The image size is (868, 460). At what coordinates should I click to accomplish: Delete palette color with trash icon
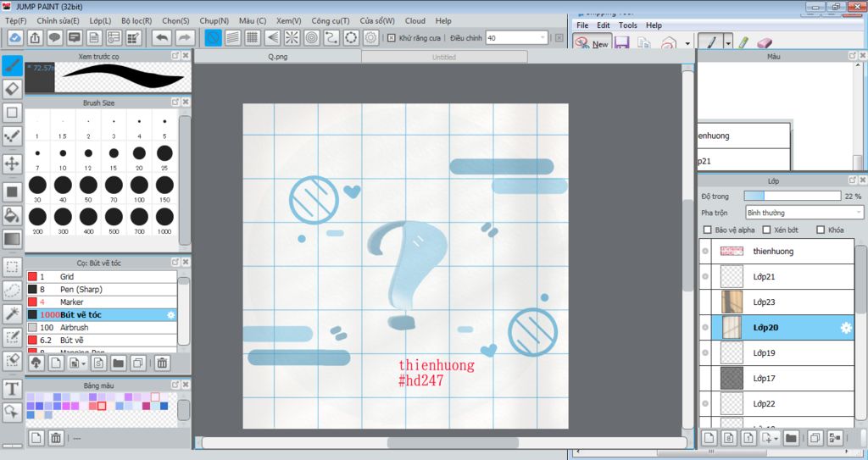click(x=56, y=439)
